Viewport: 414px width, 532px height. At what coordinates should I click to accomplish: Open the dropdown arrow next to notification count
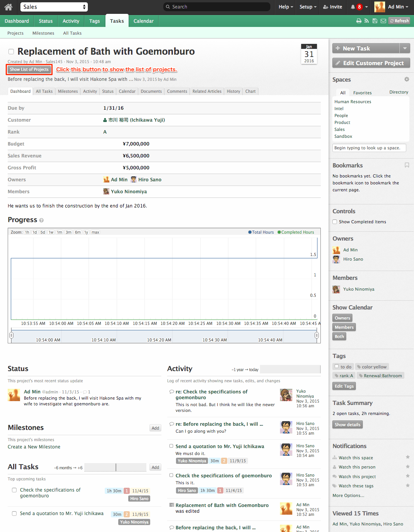[x=367, y=7]
